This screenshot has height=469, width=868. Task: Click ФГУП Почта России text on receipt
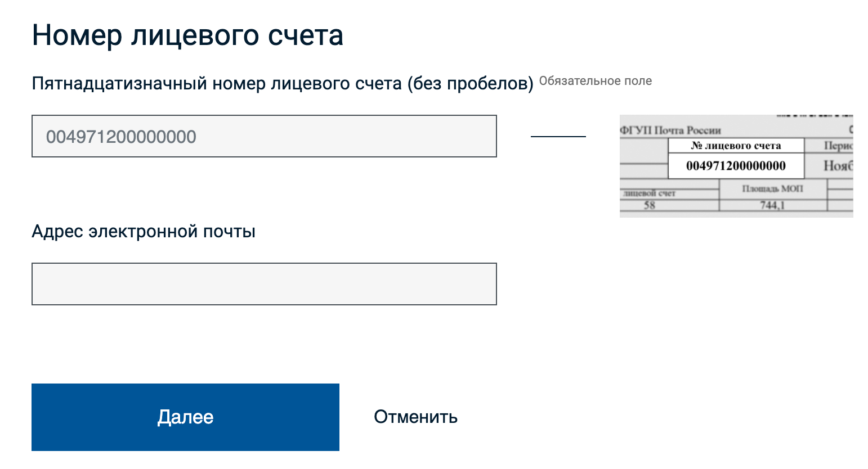coord(670,130)
